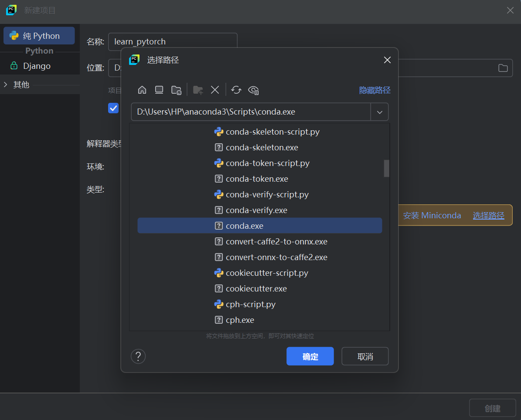This screenshot has width=521, height=420.
Task: Click 安装 Miniconda link
Action: (432, 216)
